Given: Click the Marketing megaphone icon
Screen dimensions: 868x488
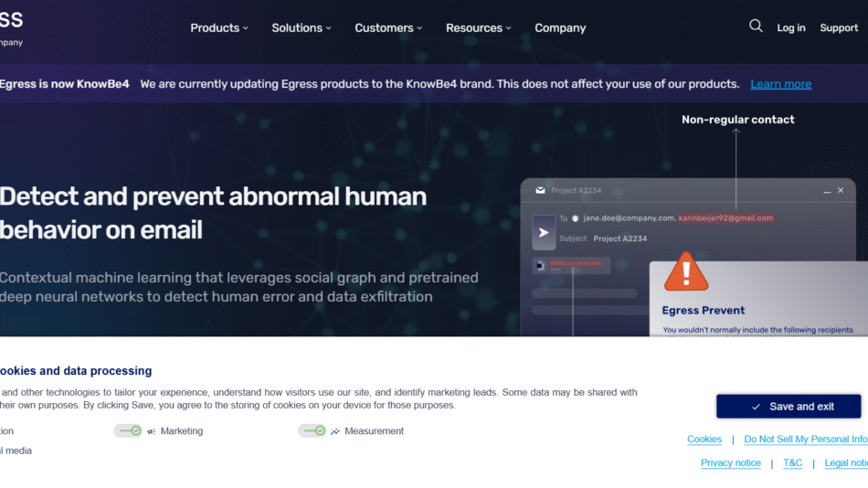Looking at the screenshot, I should pos(152,431).
